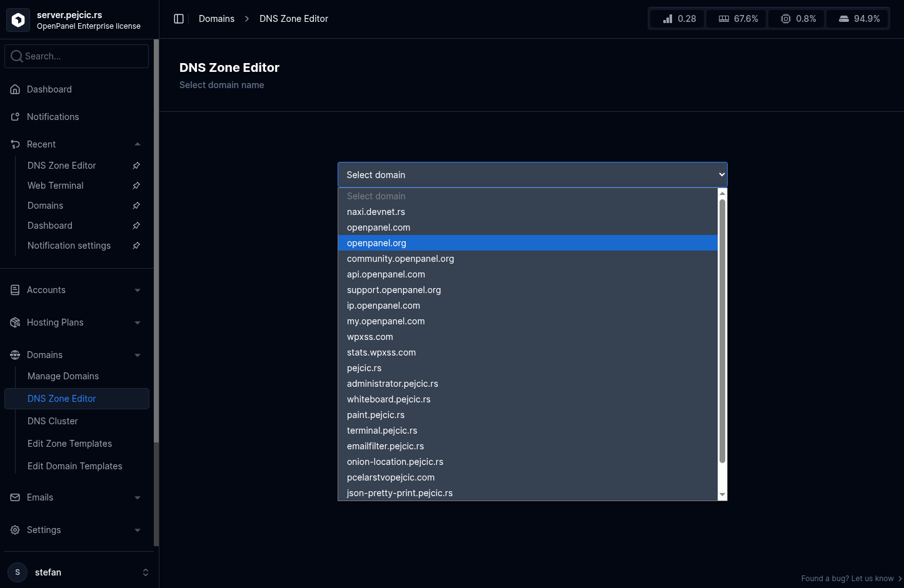
Task: Click the Settings gear icon
Action: tap(16, 530)
